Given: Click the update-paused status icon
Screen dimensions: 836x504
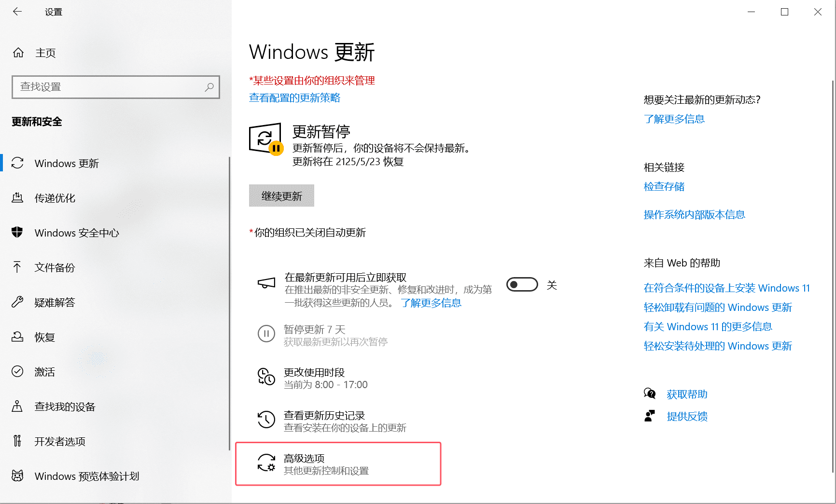Looking at the screenshot, I should [x=266, y=139].
